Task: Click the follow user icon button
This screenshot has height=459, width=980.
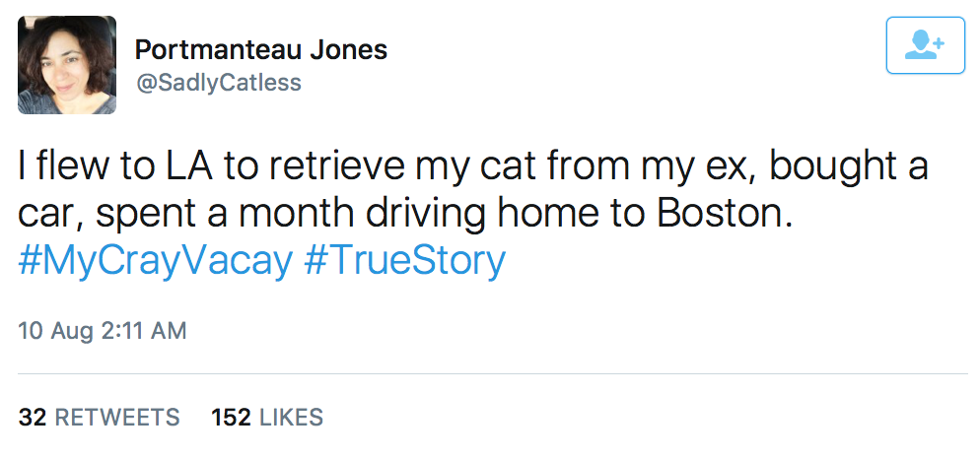Action: [x=925, y=45]
